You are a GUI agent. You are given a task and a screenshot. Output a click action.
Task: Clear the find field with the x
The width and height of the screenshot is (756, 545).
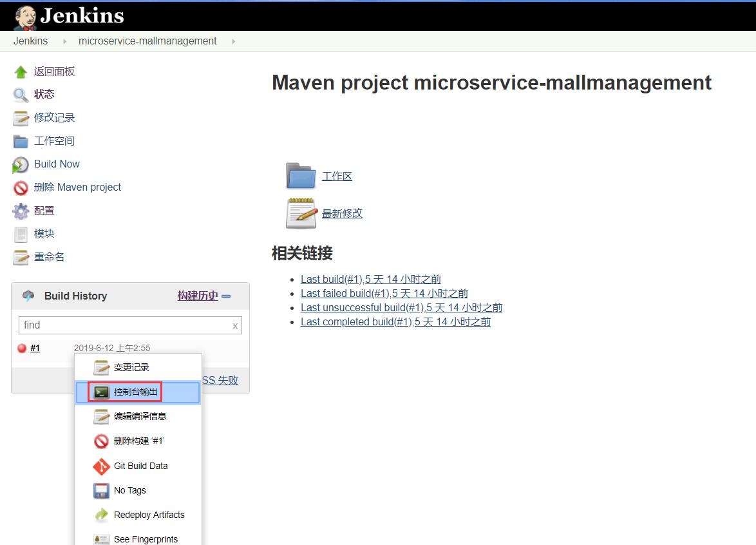click(235, 326)
